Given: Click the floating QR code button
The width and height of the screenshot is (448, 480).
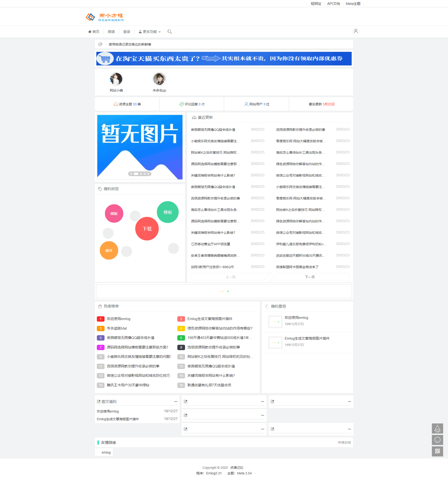Looking at the screenshot, I should tap(437, 451).
